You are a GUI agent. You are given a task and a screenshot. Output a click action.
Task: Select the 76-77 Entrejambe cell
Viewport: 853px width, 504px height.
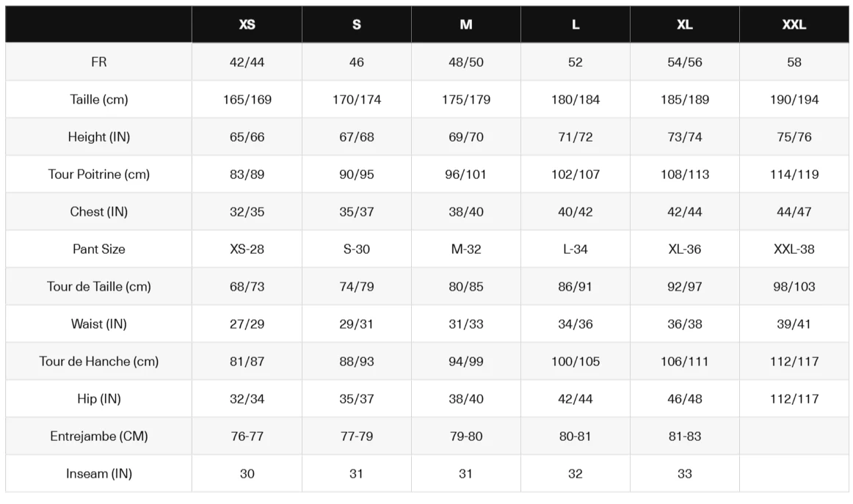click(247, 437)
